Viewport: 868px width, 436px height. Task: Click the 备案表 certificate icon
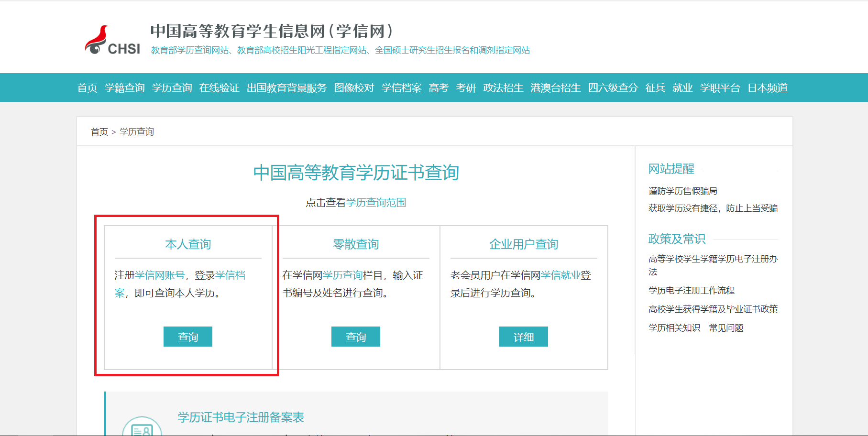point(142,426)
